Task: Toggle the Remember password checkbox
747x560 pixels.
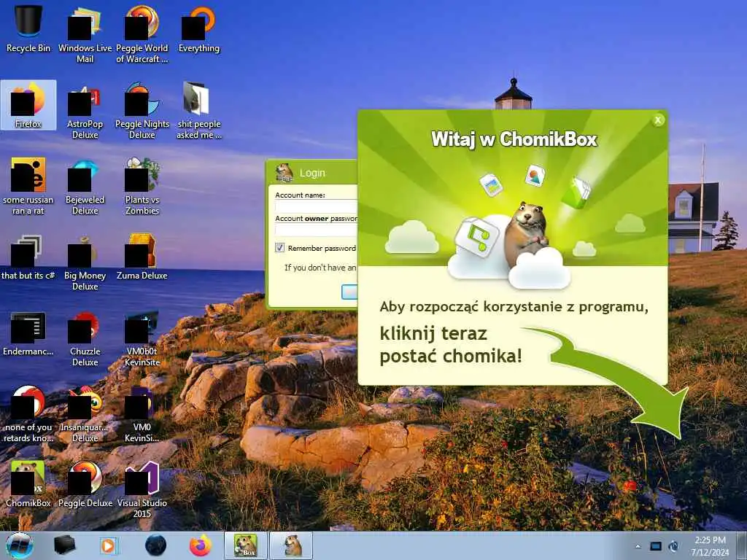Action: point(279,248)
